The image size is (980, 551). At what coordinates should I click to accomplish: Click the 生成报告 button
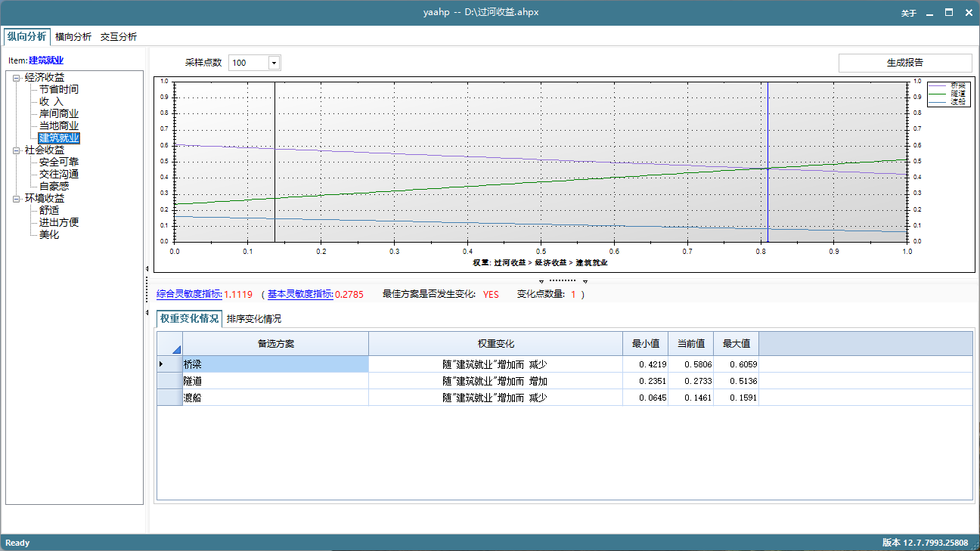[x=905, y=62]
